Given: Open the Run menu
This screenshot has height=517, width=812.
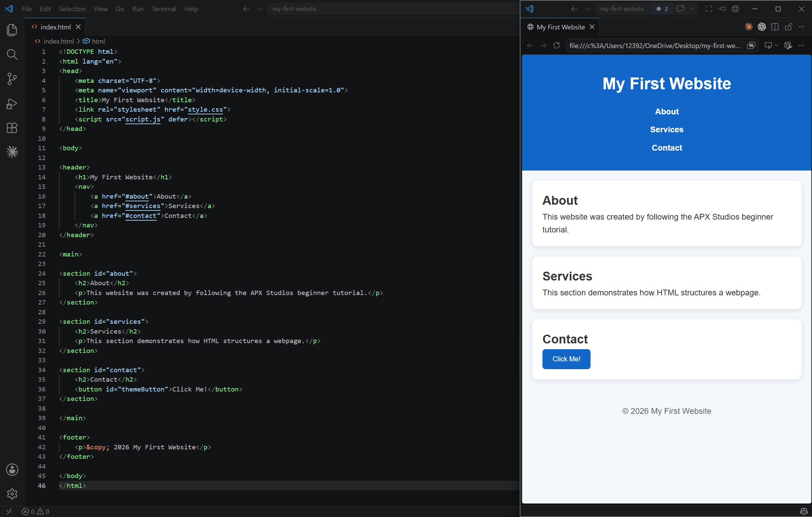Looking at the screenshot, I should pyautogui.click(x=138, y=9).
